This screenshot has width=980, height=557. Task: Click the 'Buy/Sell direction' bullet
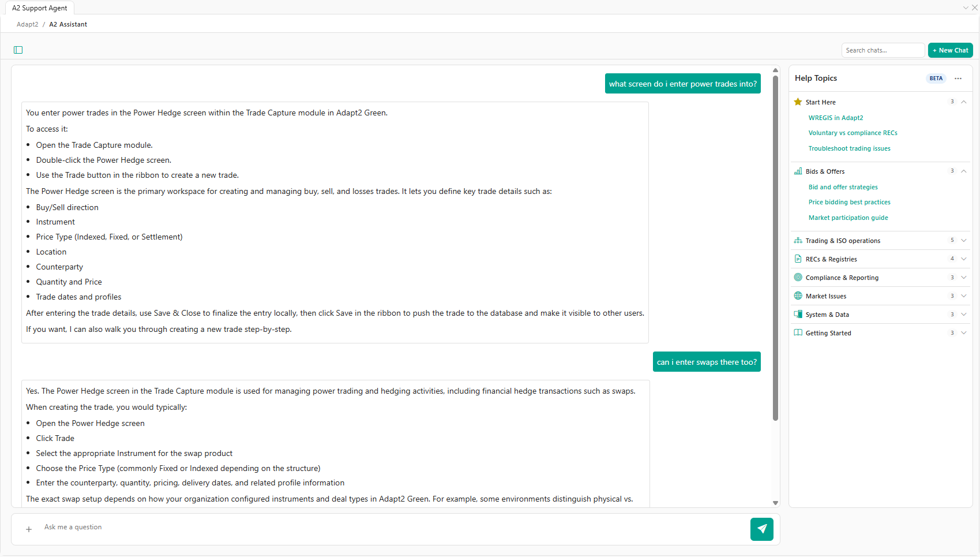67,208
